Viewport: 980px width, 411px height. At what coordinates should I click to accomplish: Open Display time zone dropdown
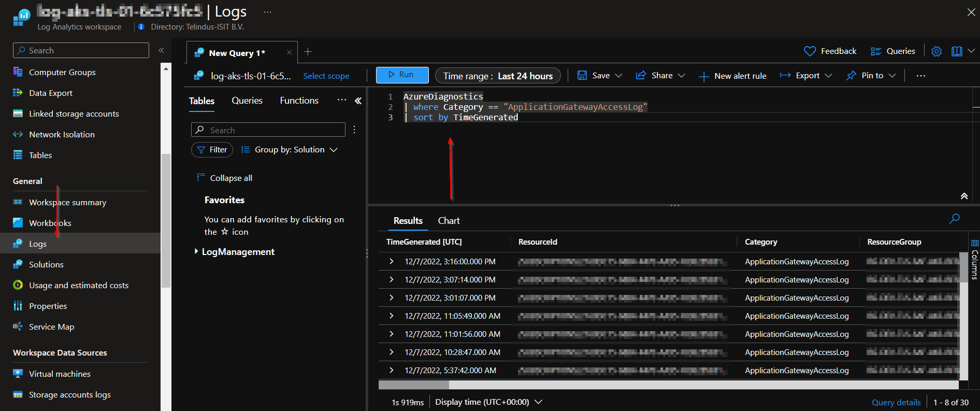pyautogui.click(x=488, y=402)
